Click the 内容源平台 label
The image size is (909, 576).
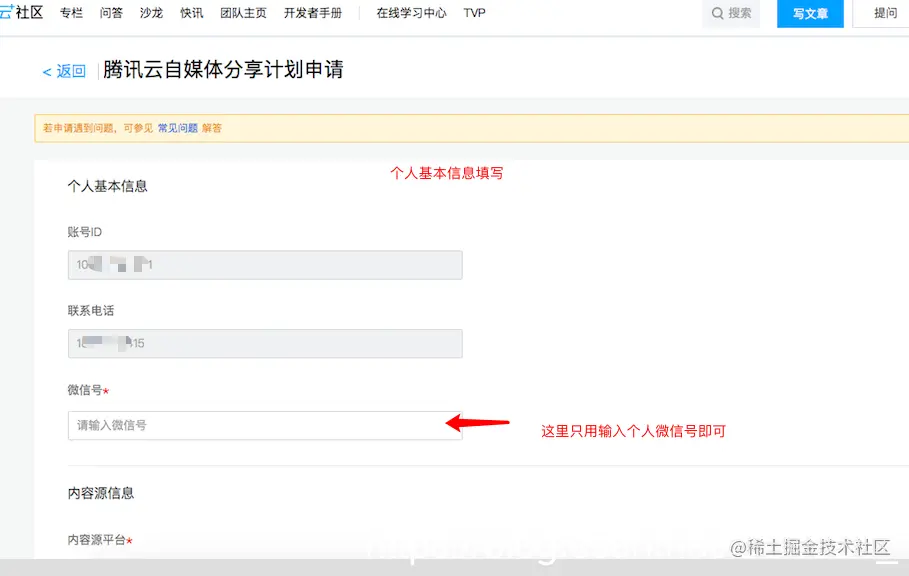(97, 540)
